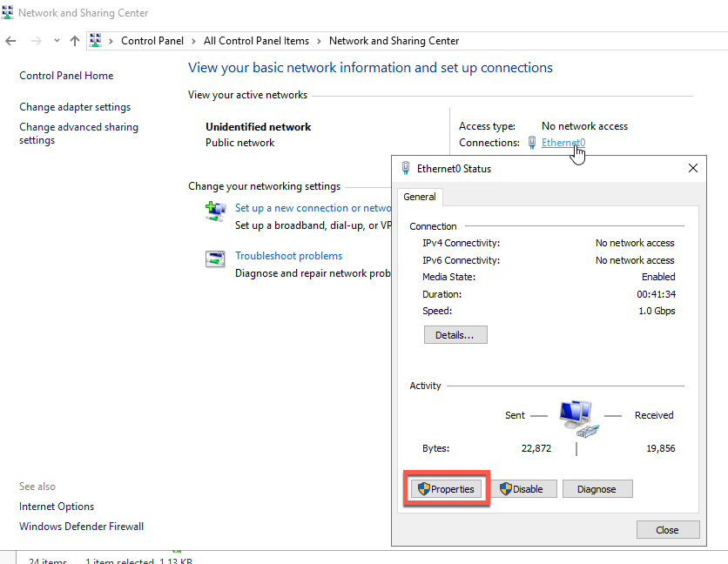Click the address bar Control Panel icon
The width and height of the screenshot is (728, 564).
point(96,40)
